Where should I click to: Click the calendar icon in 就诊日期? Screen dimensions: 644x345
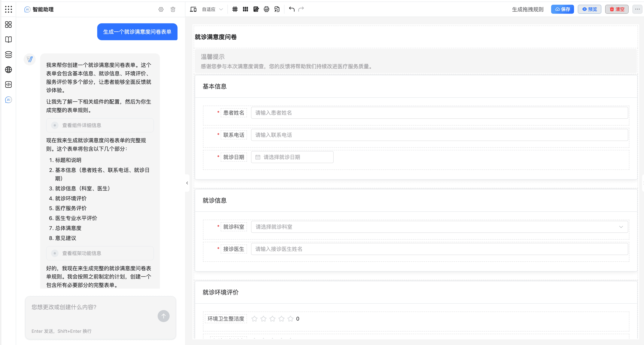(x=258, y=157)
